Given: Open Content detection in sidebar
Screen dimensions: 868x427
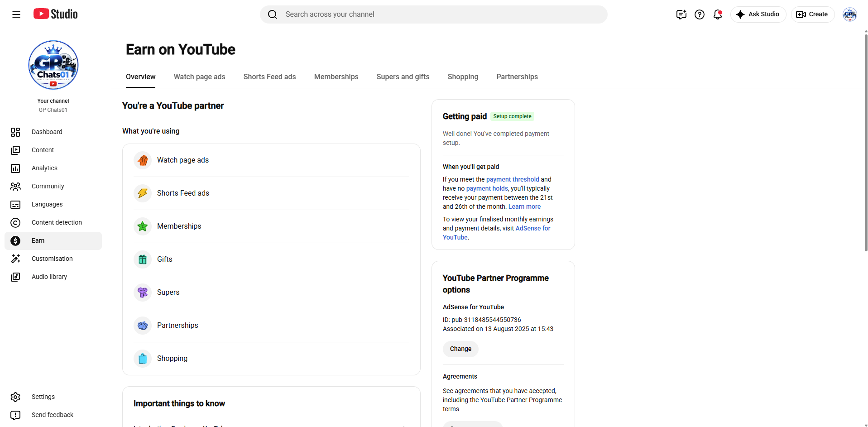Looking at the screenshot, I should tap(53, 222).
